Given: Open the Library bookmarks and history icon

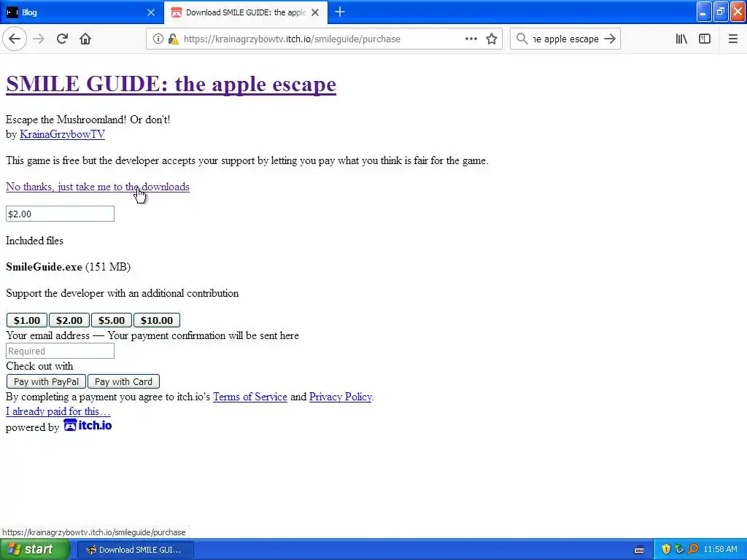Looking at the screenshot, I should [681, 39].
